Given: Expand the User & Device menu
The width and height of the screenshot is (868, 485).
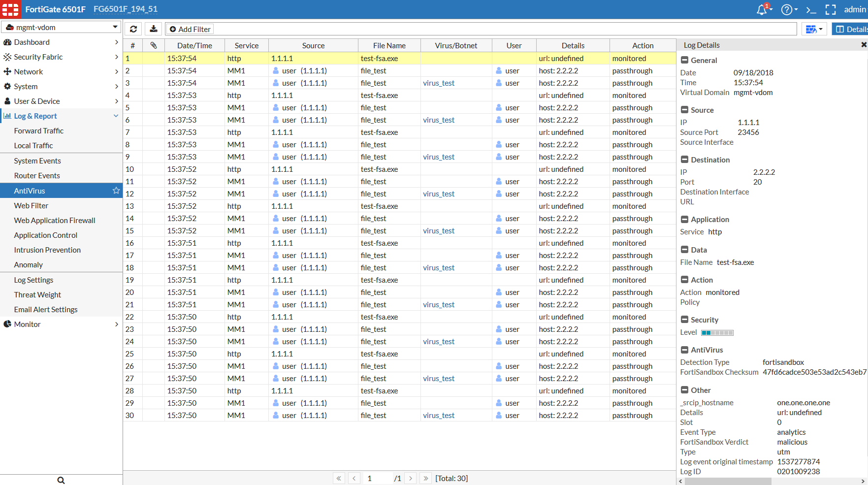Looking at the screenshot, I should (61, 101).
